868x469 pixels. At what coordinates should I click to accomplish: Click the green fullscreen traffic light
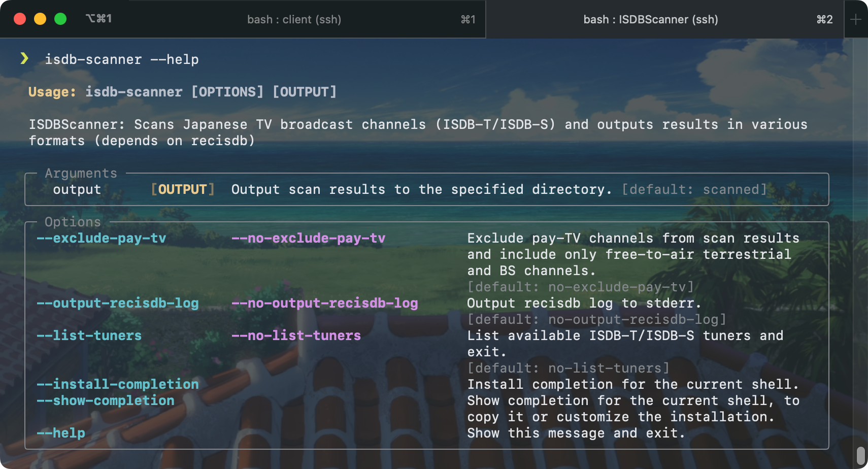[60, 19]
